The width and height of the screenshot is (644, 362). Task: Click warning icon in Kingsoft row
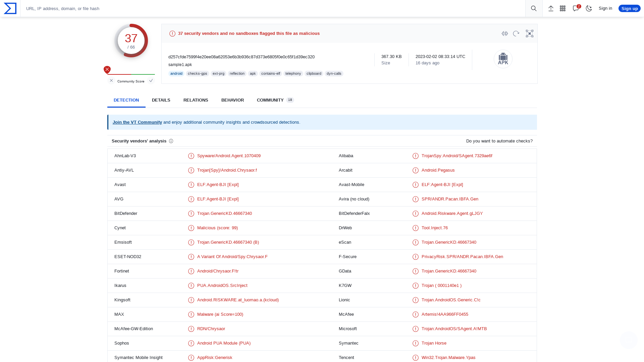coord(191,300)
